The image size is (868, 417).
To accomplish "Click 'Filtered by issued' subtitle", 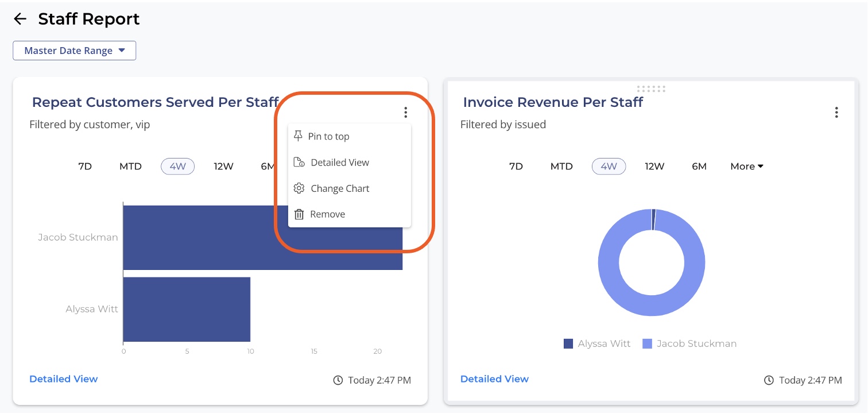I will pyautogui.click(x=503, y=125).
